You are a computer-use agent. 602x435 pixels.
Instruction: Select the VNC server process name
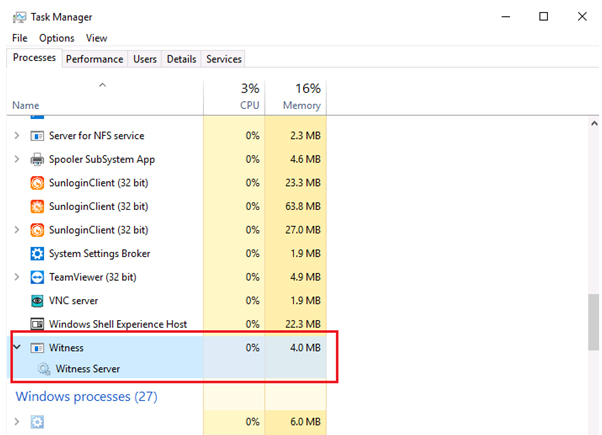click(x=73, y=301)
